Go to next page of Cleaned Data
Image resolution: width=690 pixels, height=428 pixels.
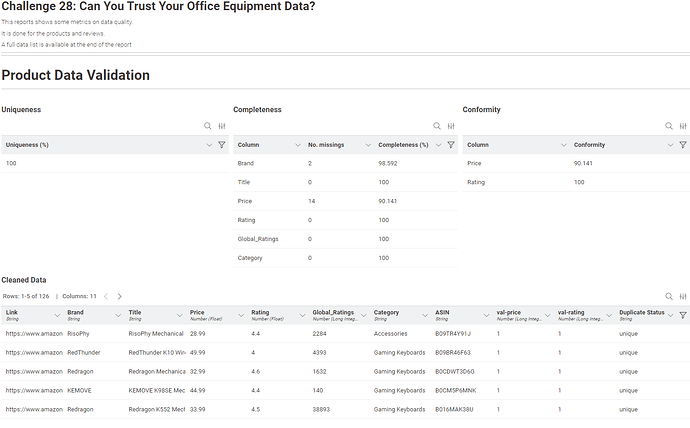point(119,296)
